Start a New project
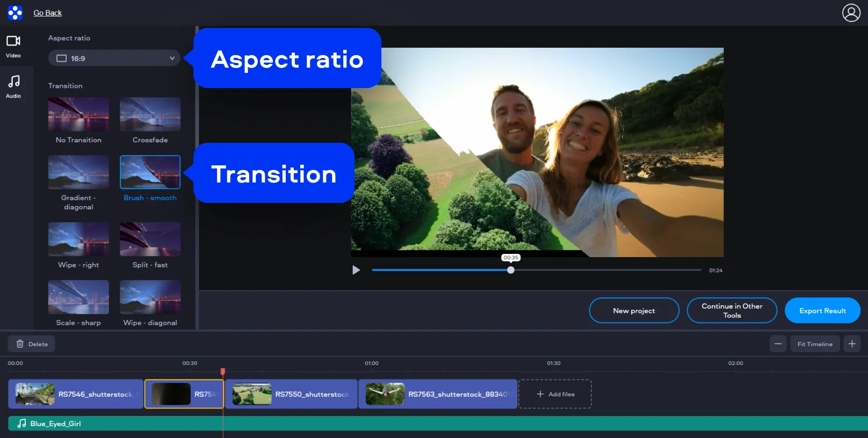868x438 pixels. click(634, 311)
